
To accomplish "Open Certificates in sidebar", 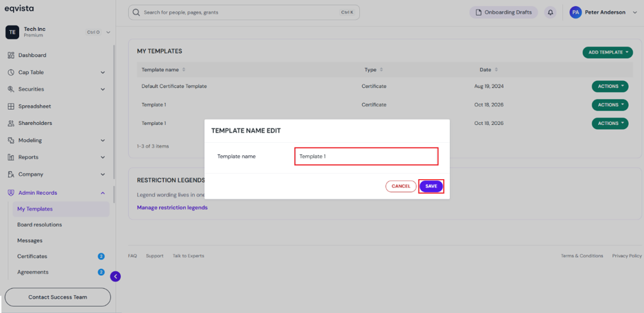I will [x=32, y=256].
